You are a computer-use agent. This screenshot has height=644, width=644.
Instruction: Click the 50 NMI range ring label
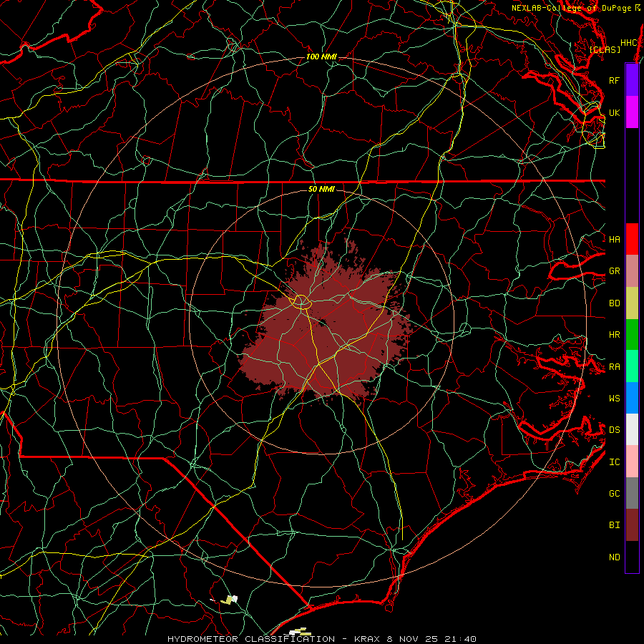pos(321,189)
